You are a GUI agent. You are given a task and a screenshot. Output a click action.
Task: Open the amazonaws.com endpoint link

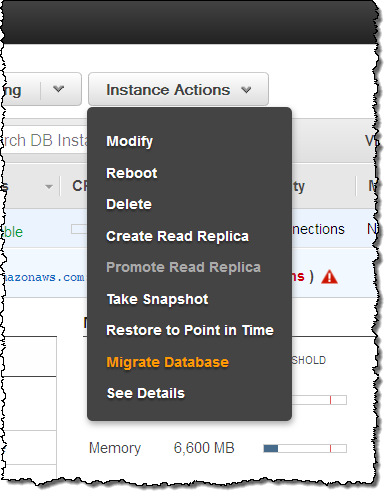pyautogui.click(x=44, y=277)
